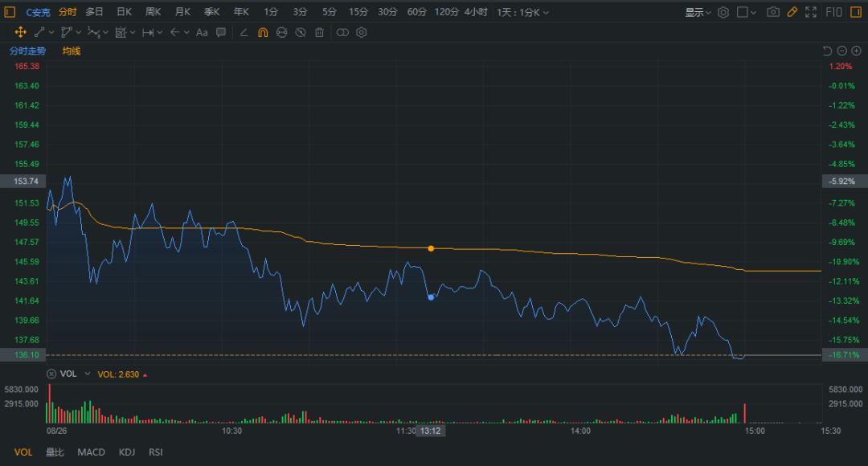This screenshot has height=466, width=868.
Task: Delete drawings with the trash icon
Action: tap(319, 32)
